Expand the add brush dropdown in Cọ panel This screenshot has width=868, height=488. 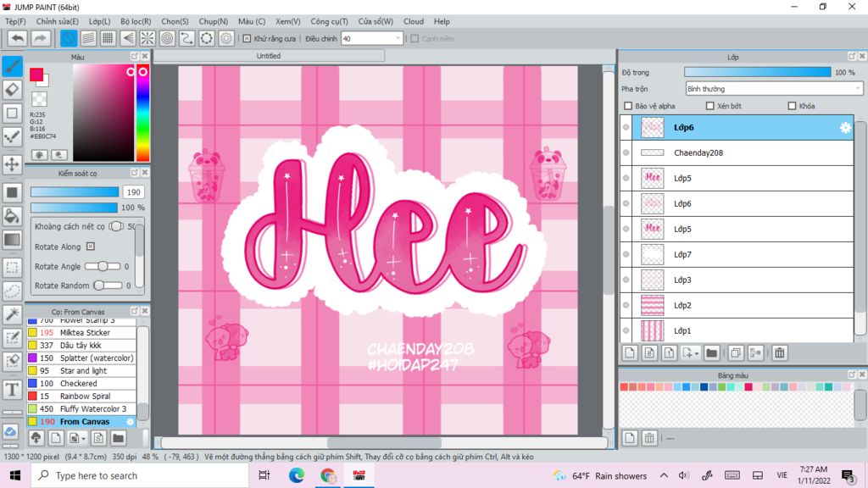coord(83,438)
